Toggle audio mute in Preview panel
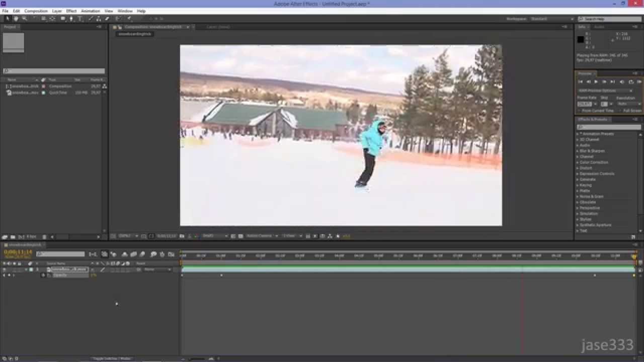This screenshot has width=644, height=362. tap(622, 82)
